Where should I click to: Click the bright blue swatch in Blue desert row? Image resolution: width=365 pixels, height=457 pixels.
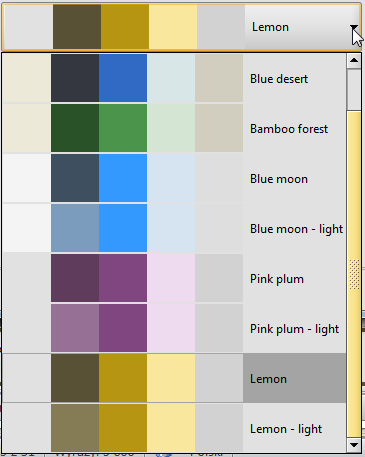(123, 78)
